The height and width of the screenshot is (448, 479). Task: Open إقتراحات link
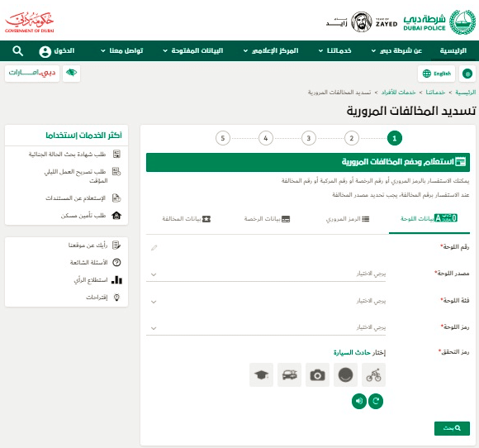[x=97, y=298]
